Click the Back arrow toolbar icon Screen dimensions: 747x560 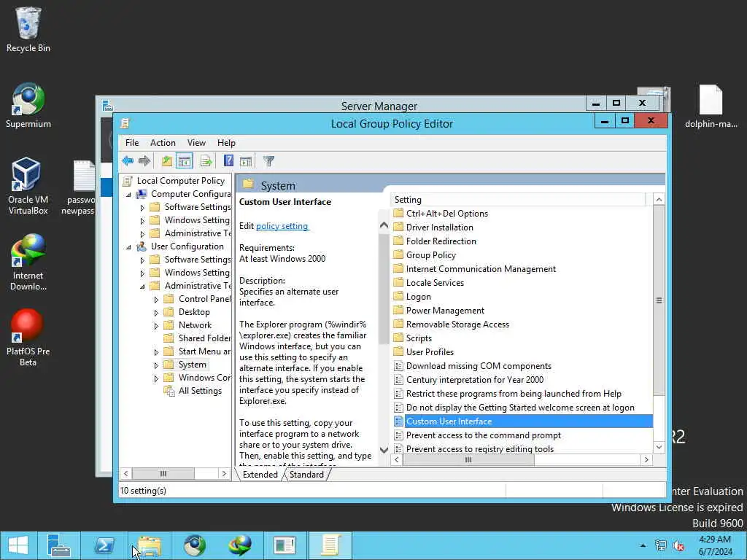128,161
